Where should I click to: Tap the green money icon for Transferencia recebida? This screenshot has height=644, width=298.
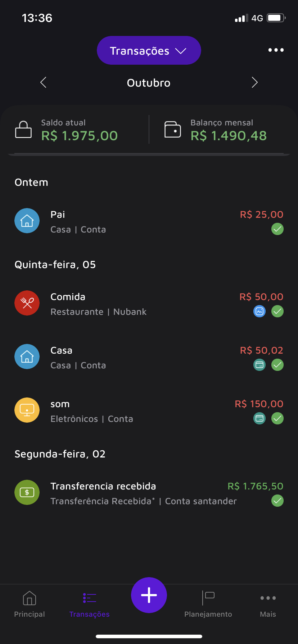coord(27,492)
